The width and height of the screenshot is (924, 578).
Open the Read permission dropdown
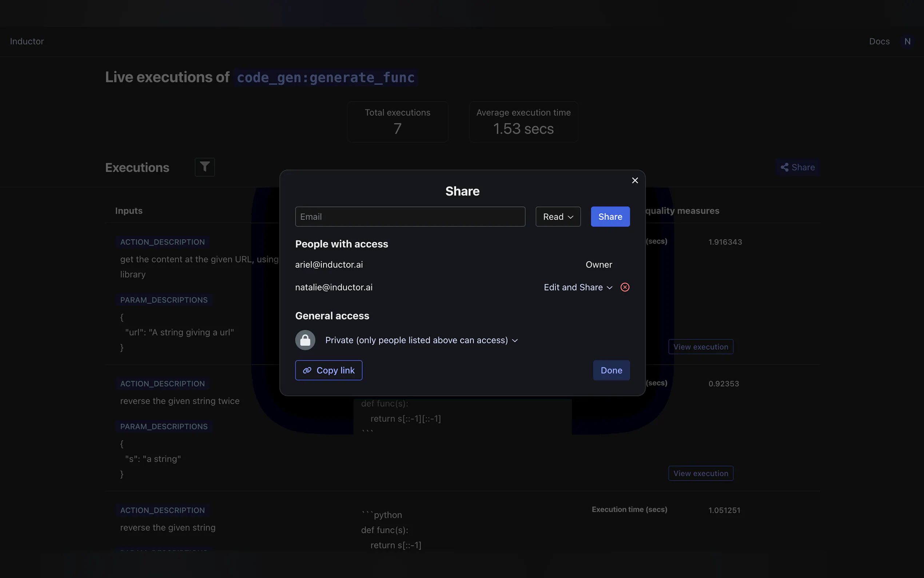558,217
